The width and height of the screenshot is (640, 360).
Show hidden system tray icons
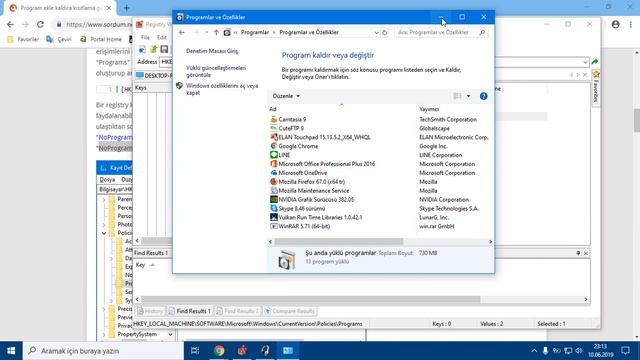[534, 351]
